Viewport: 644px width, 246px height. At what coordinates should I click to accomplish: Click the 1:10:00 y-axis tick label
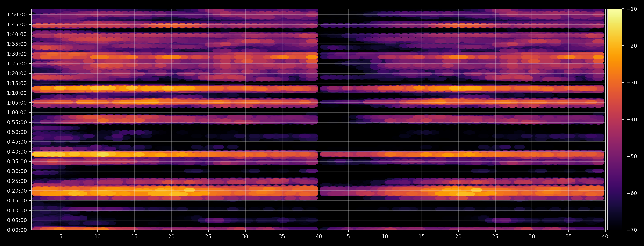17,93
